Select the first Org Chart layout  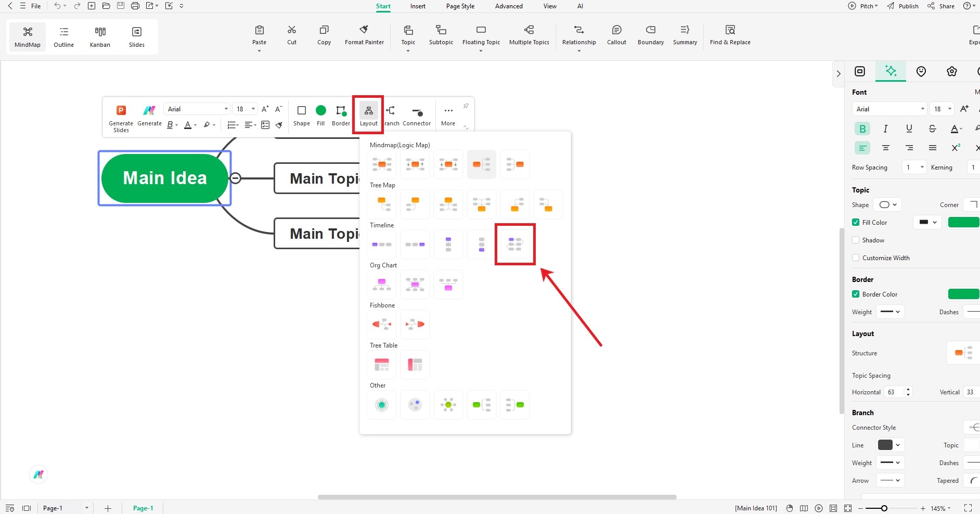tap(382, 284)
